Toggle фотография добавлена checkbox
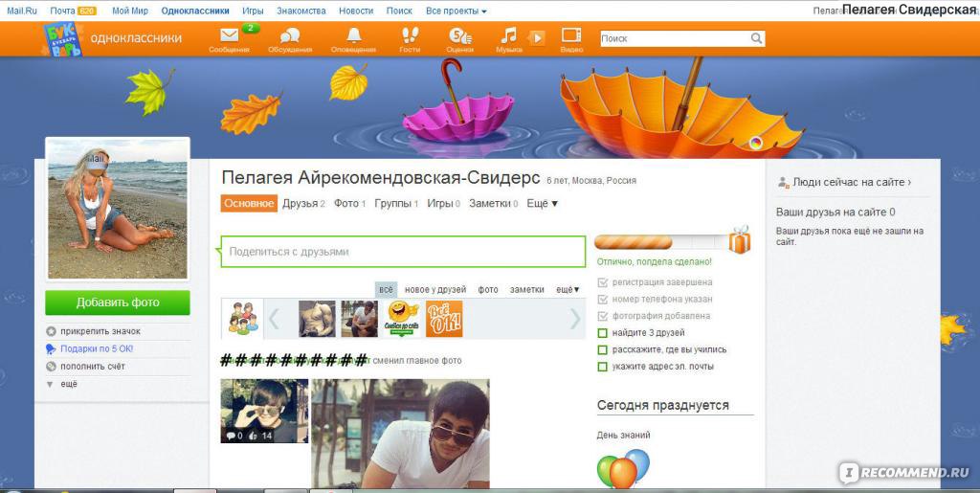980x493 pixels. click(603, 316)
